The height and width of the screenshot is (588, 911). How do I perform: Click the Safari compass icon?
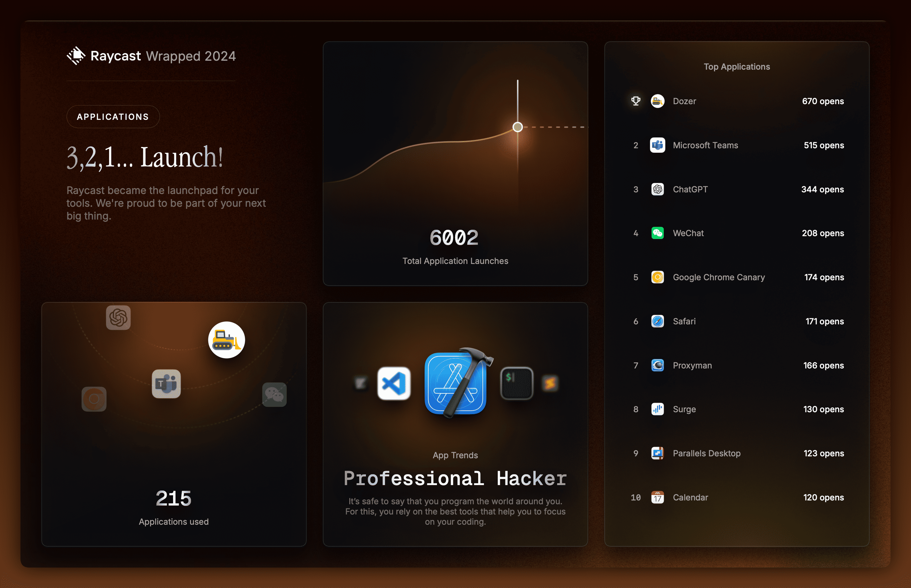657,321
